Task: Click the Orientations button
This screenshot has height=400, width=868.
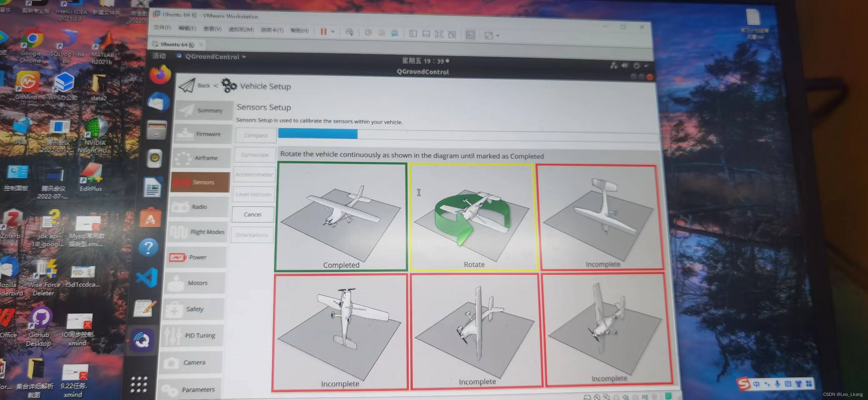Action: (x=252, y=235)
